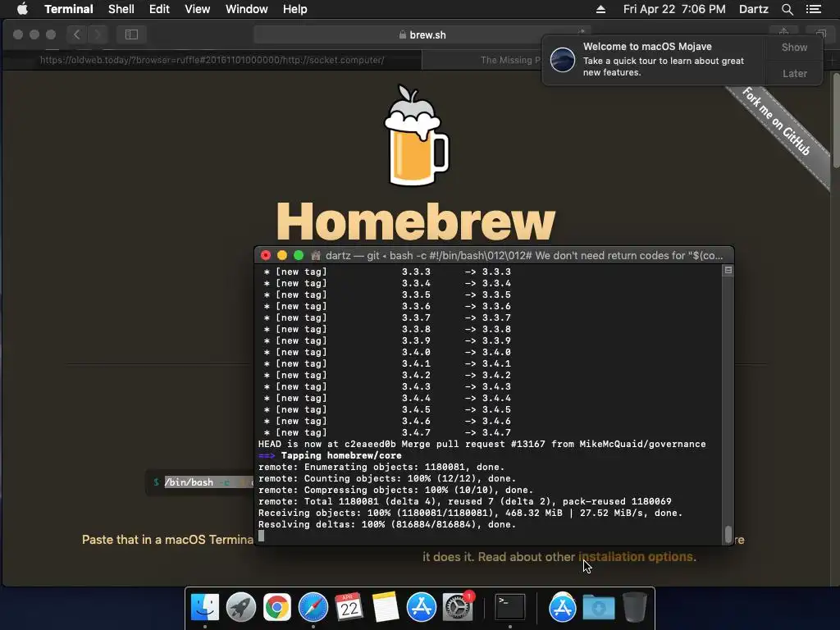Click the HEAD is now at c2eaeed0b line
Image resolution: width=840 pixels, height=630 pixels.
pyautogui.click(x=482, y=444)
